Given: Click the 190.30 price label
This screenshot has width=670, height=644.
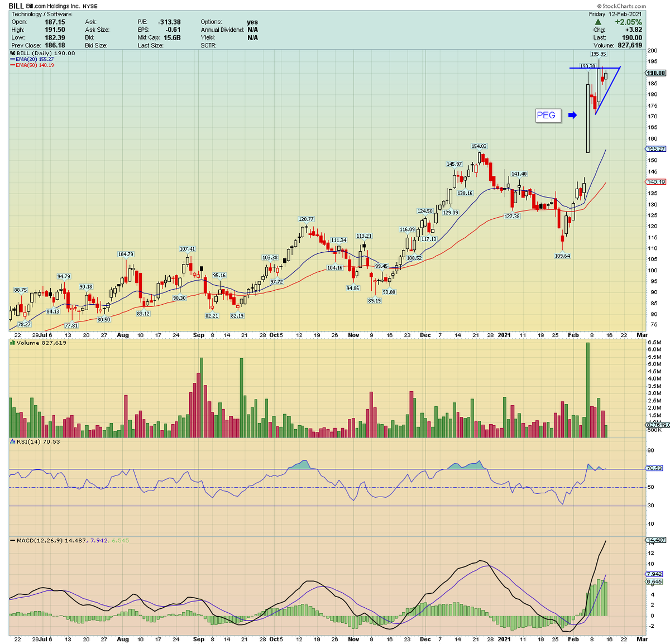Looking at the screenshot, I should 587,66.
